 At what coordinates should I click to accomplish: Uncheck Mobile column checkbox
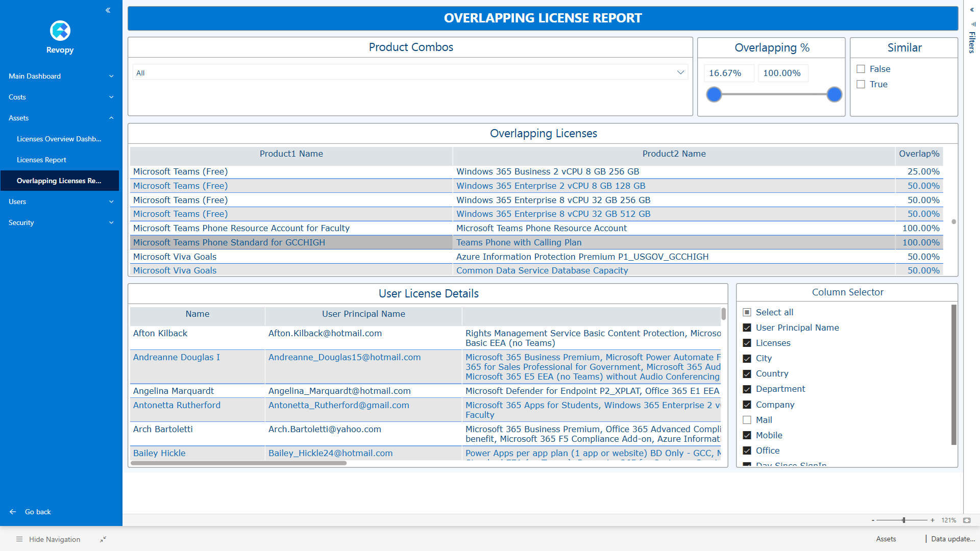pos(747,435)
